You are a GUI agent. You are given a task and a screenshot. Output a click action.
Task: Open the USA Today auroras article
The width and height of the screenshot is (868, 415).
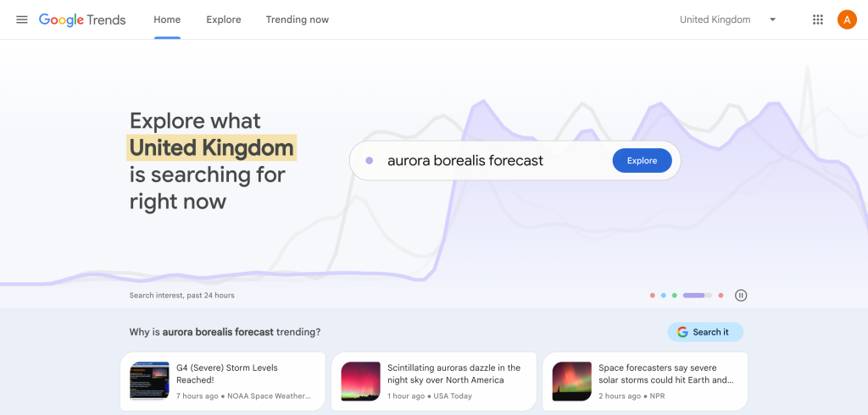(x=433, y=381)
